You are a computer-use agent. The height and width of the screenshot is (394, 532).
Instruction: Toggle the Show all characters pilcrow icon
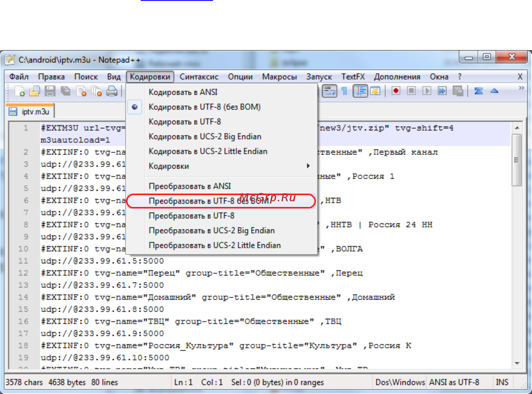pyautogui.click(x=344, y=91)
